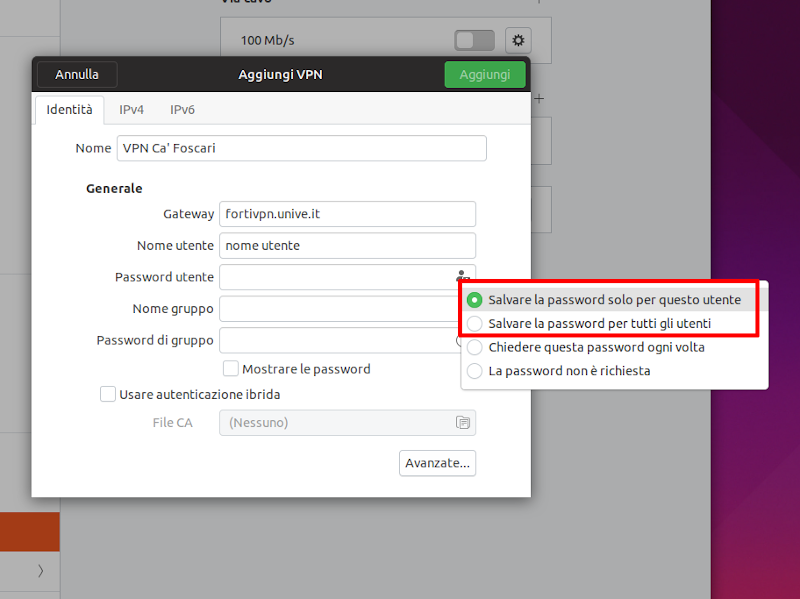Switch to the Identità tab
The height and width of the screenshot is (599, 800).
pos(69,110)
